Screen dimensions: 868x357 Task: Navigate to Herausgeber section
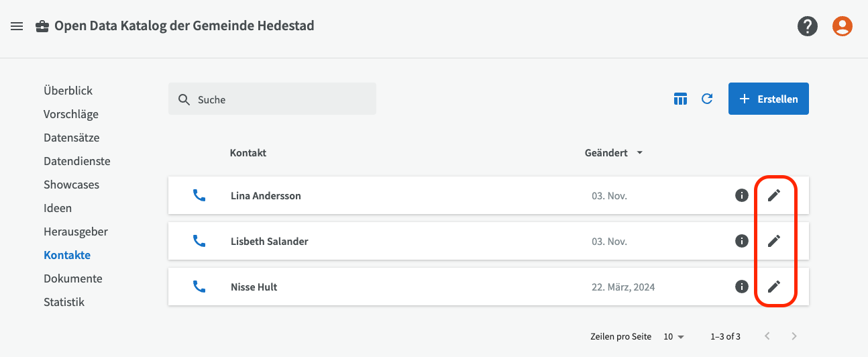pyautogui.click(x=76, y=232)
